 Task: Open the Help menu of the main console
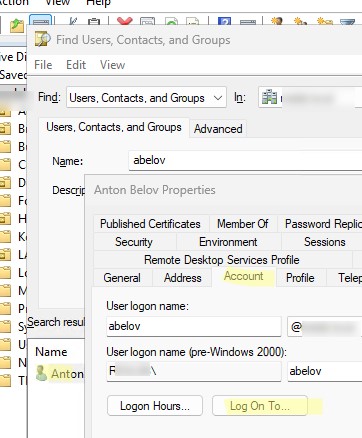pyautogui.click(x=98, y=3)
